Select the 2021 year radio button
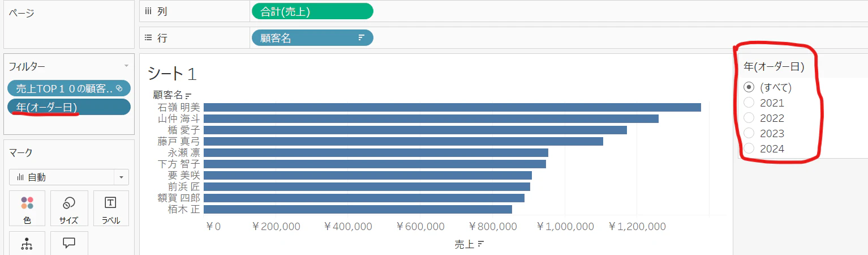Viewport: 868px width, 255px height. tap(749, 103)
